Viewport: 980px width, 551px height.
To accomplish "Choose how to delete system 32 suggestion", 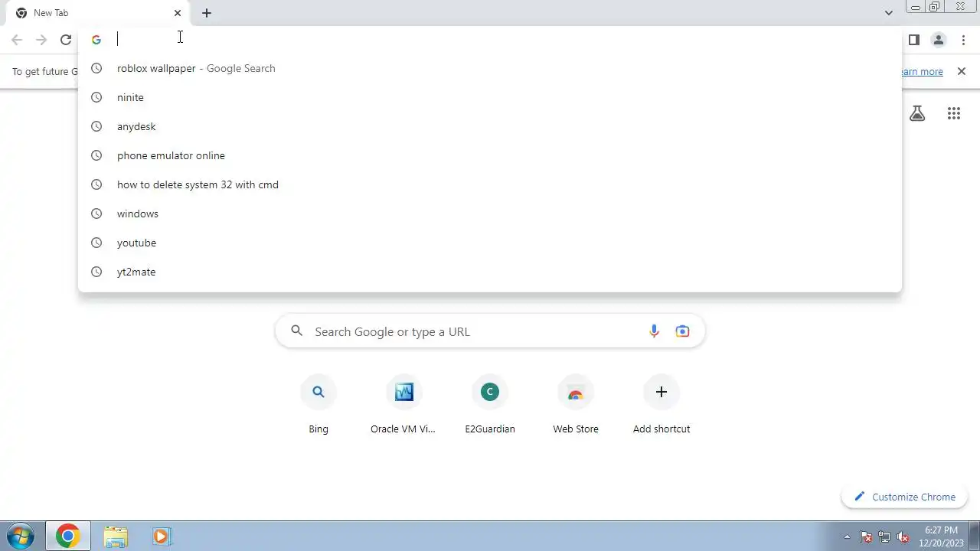I will point(490,184).
